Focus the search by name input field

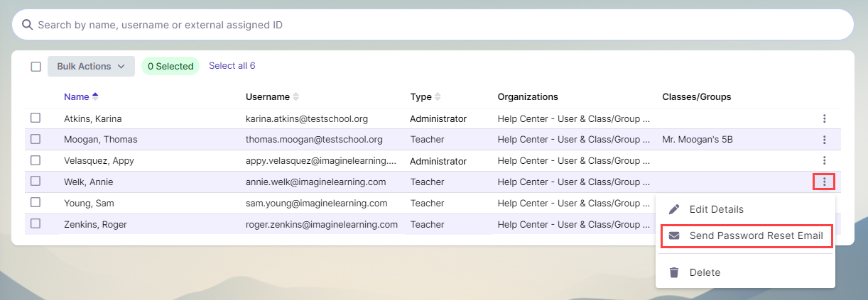426,25
